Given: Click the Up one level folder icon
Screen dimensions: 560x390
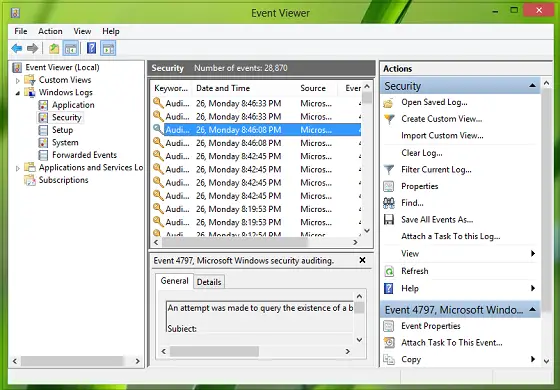Looking at the screenshot, I should click(54, 48).
